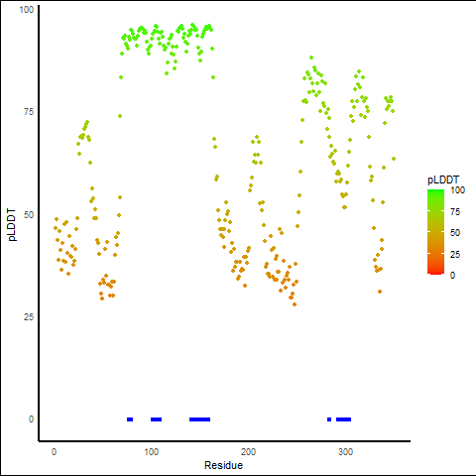Select the legend label 50 beside gradient
The height and width of the screenshot is (476, 476).
pyautogui.click(x=455, y=233)
